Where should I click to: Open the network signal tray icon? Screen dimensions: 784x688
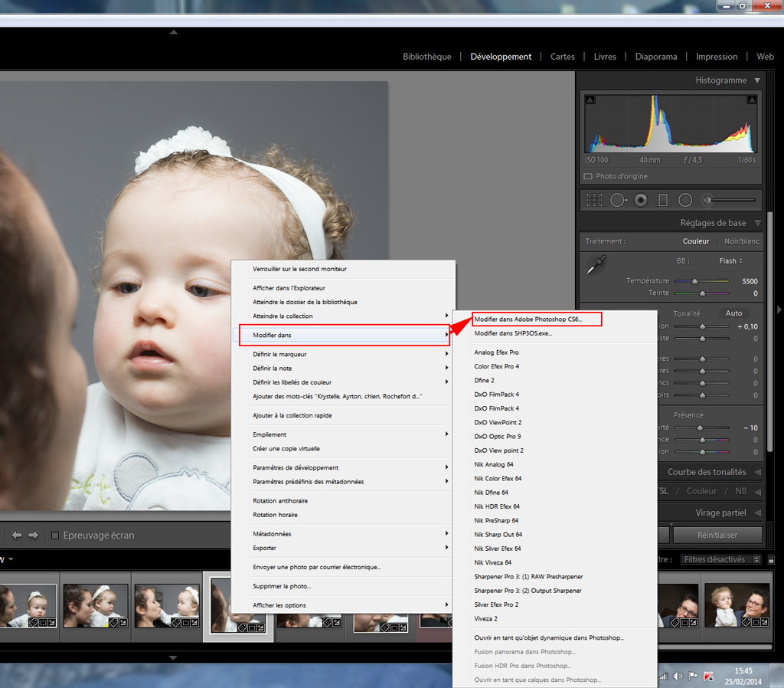pos(663,676)
